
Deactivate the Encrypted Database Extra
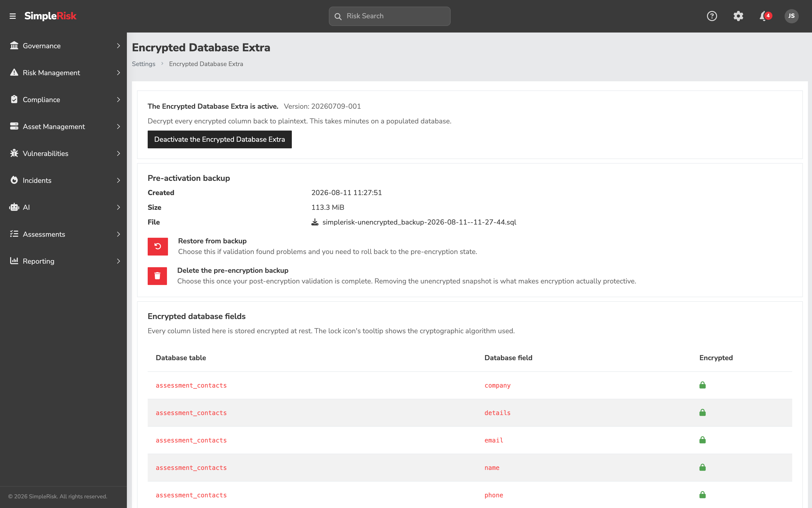pyautogui.click(x=219, y=139)
